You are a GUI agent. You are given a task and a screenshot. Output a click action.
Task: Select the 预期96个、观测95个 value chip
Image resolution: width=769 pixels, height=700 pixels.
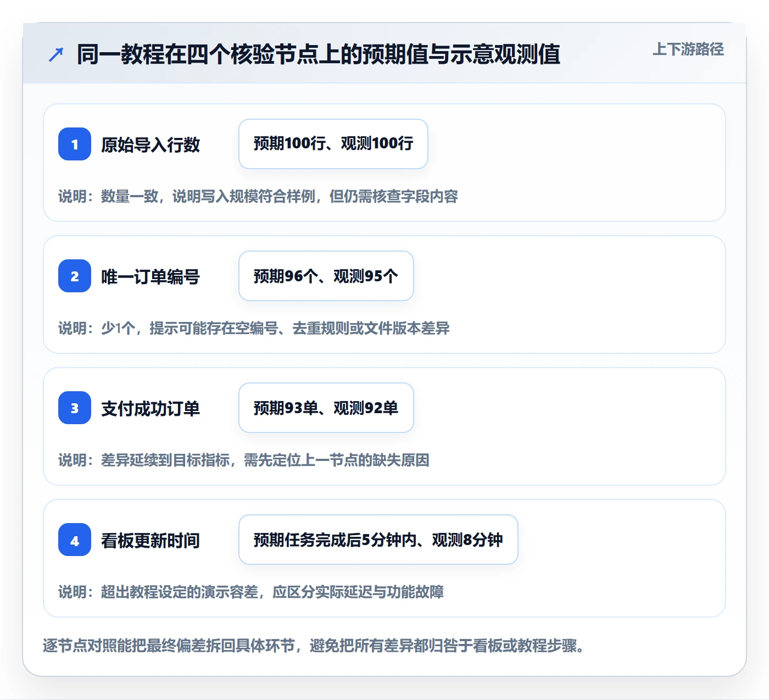tap(326, 276)
